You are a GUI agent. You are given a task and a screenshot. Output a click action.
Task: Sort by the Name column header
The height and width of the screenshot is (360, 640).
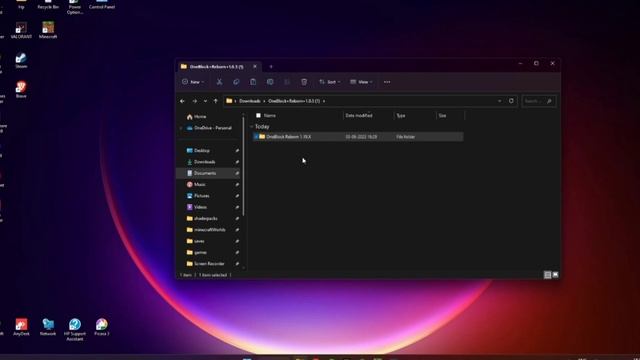pyautogui.click(x=270, y=116)
